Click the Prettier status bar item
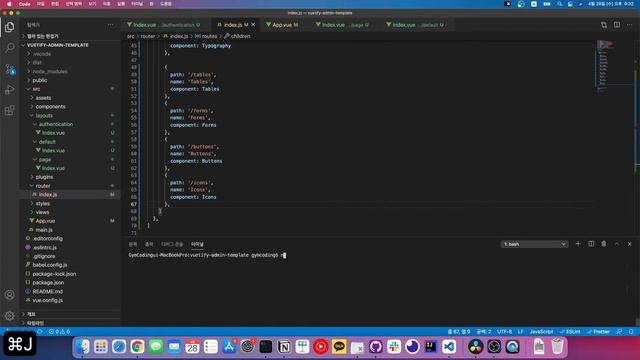Viewport: 640px width, 360px height. [598, 331]
